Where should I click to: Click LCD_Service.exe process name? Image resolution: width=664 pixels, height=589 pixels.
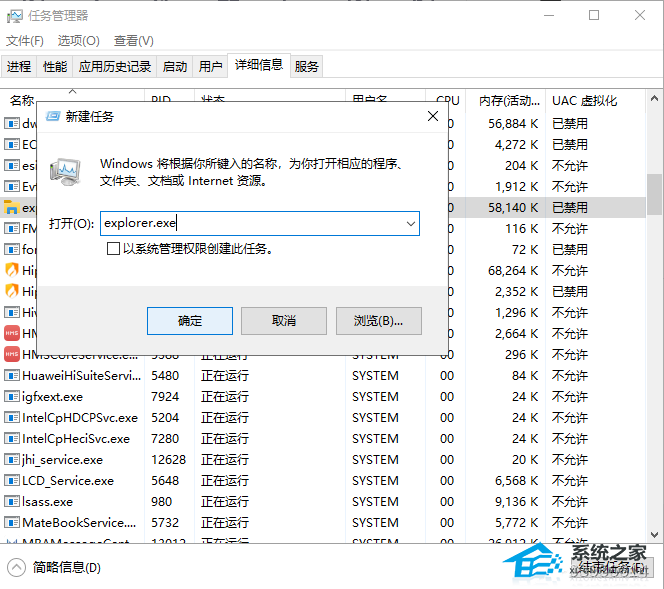coord(68,481)
